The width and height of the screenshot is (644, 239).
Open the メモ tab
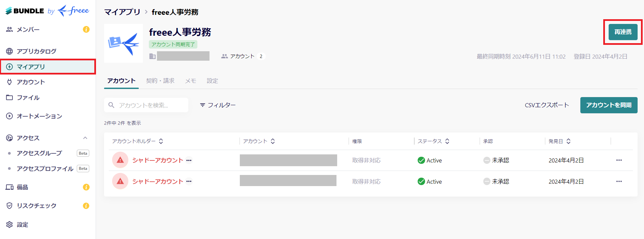point(190,81)
